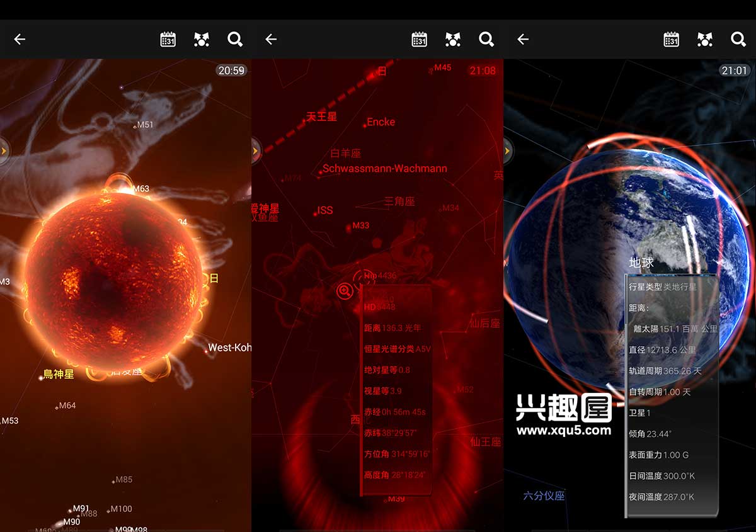Expand the side panel arrow in the night-mode screenshot
Viewport: 756px width, 532px height.
tap(256, 150)
